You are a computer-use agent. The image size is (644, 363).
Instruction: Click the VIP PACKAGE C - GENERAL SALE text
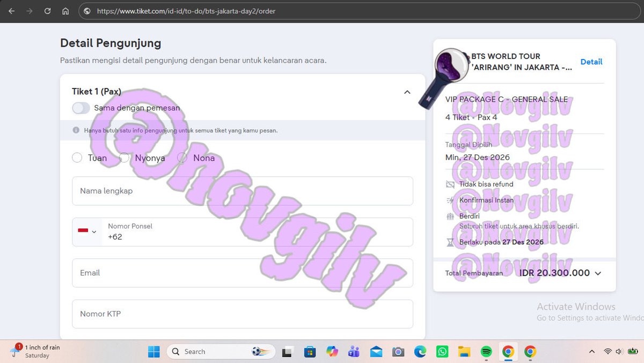coord(507,100)
